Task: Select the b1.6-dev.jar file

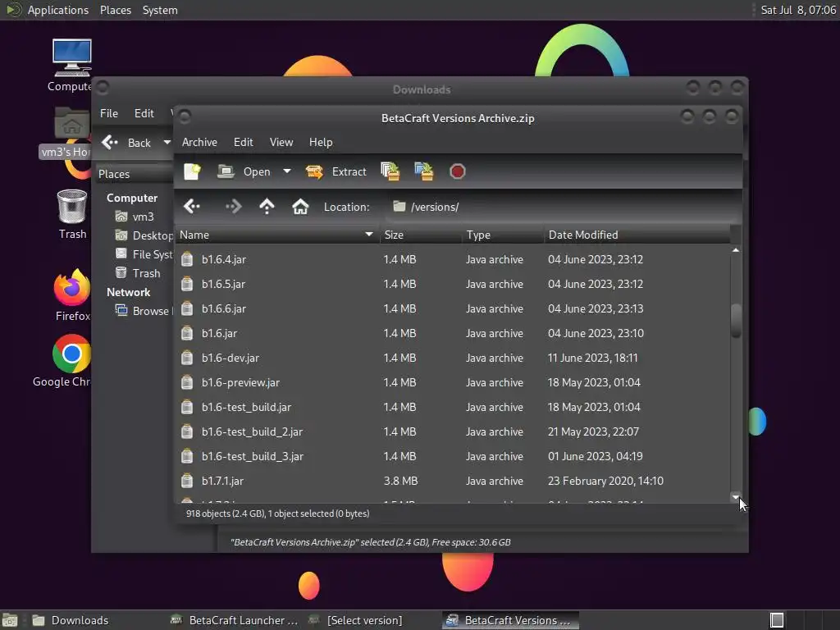Action: [x=453, y=358]
